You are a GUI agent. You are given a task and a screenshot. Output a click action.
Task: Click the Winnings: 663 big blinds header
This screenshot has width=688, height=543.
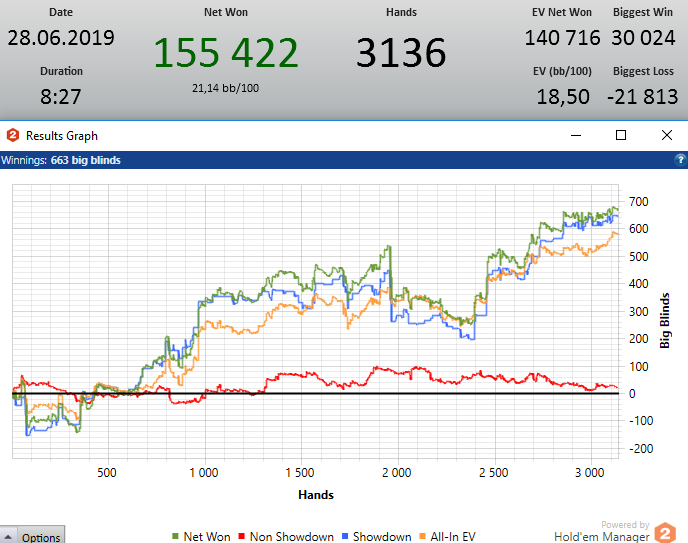[61, 160]
